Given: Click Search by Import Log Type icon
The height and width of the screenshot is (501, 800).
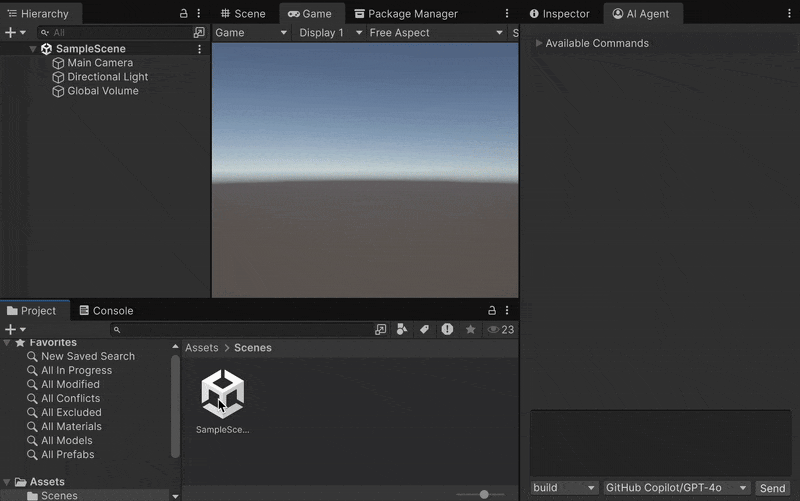Looking at the screenshot, I should (447, 330).
